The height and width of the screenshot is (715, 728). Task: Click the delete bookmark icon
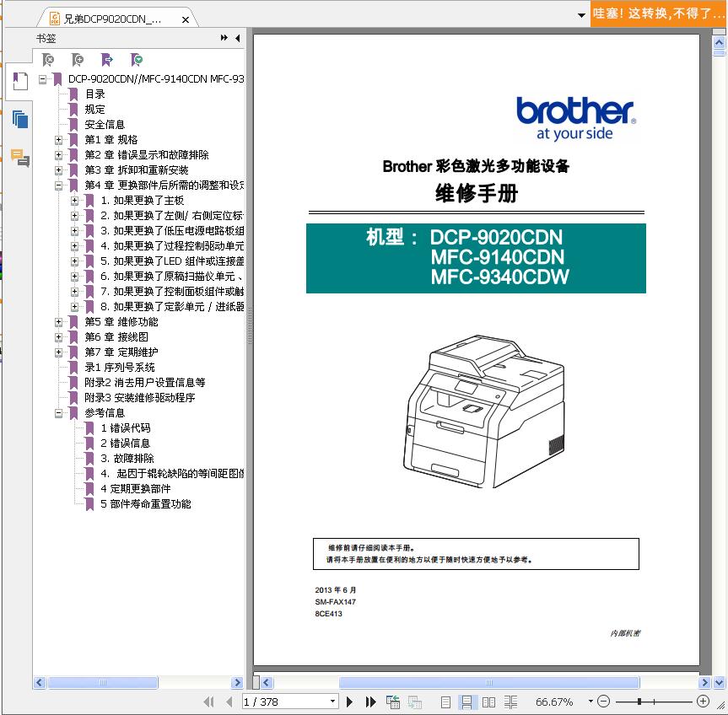[48, 60]
